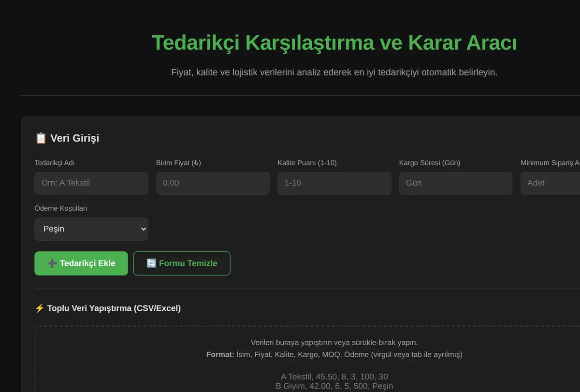580x392 pixels.
Task: Click the Kalite Puanı (1-10) label
Action: pos(307,163)
